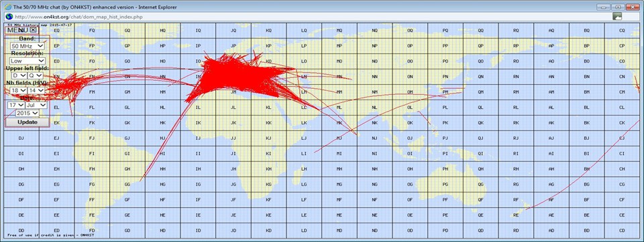
Task: Click the globe icon beside the URL
Action: pos(9,16)
